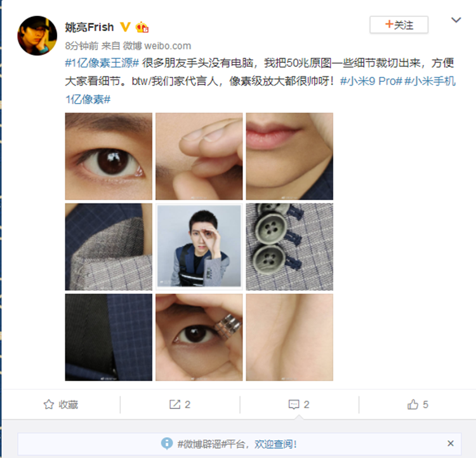Click the blue info icon in notice bar
Viewport: 476px width, 458px height.
pyautogui.click(x=167, y=444)
